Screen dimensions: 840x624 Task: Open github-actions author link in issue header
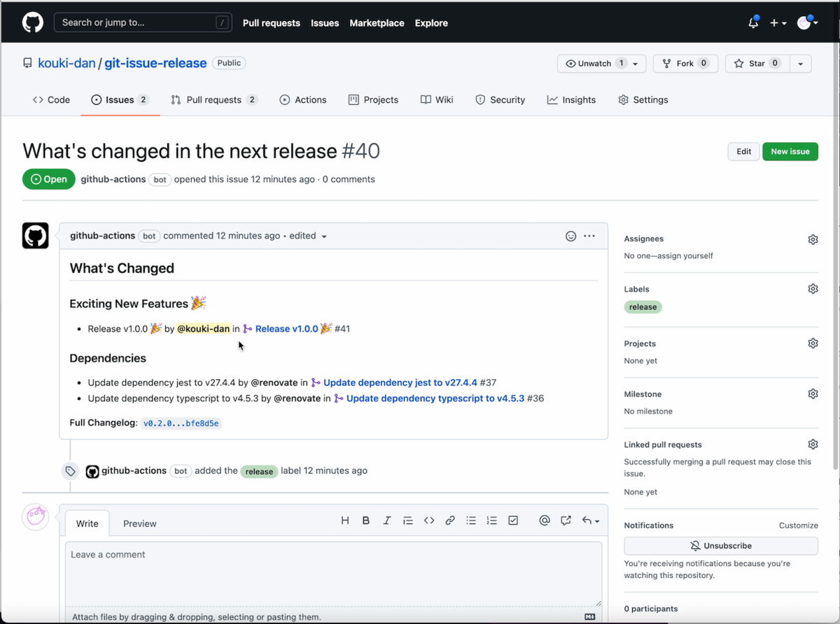(113, 180)
